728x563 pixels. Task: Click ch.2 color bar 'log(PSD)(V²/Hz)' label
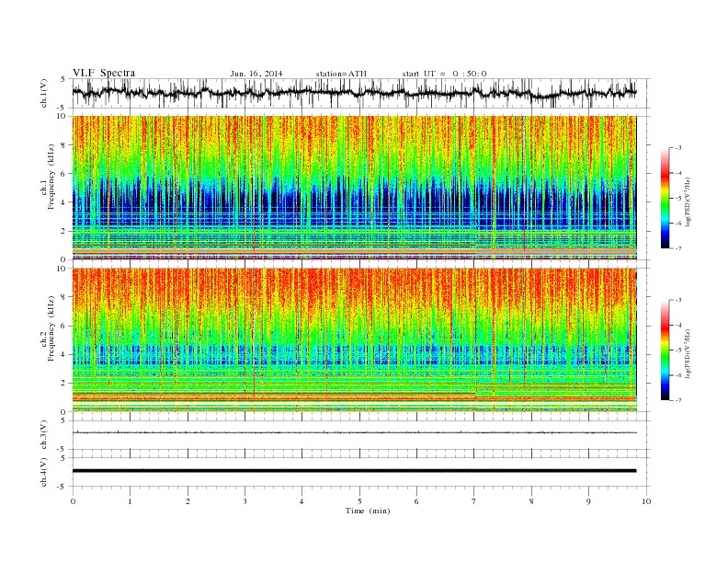[x=688, y=352]
